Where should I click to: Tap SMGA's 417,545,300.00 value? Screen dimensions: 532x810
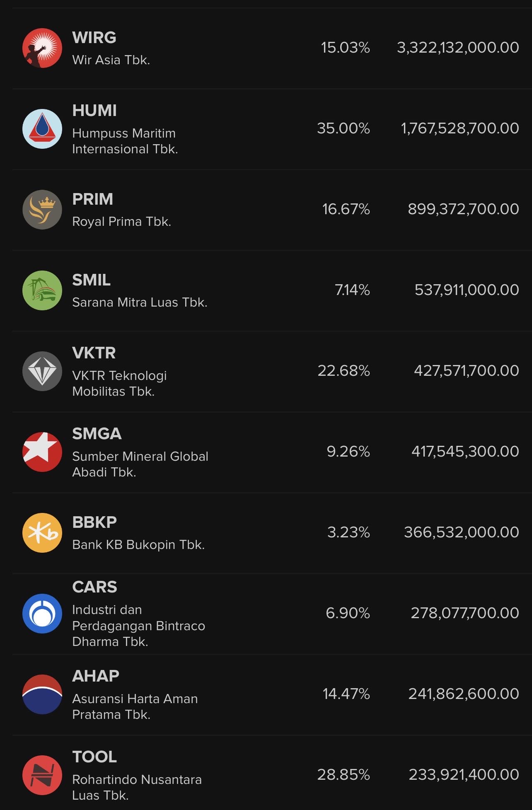pos(465,451)
